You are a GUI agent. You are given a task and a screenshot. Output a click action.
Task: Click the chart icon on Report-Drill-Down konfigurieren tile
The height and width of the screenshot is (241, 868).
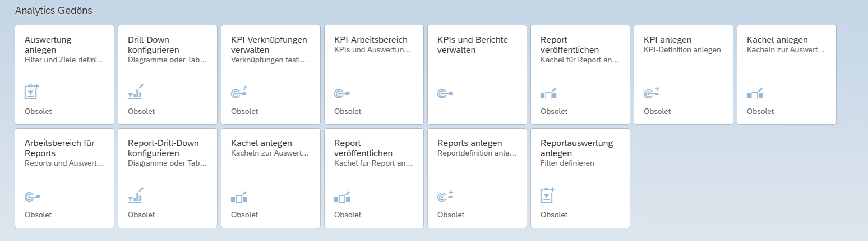(x=135, y=195)
